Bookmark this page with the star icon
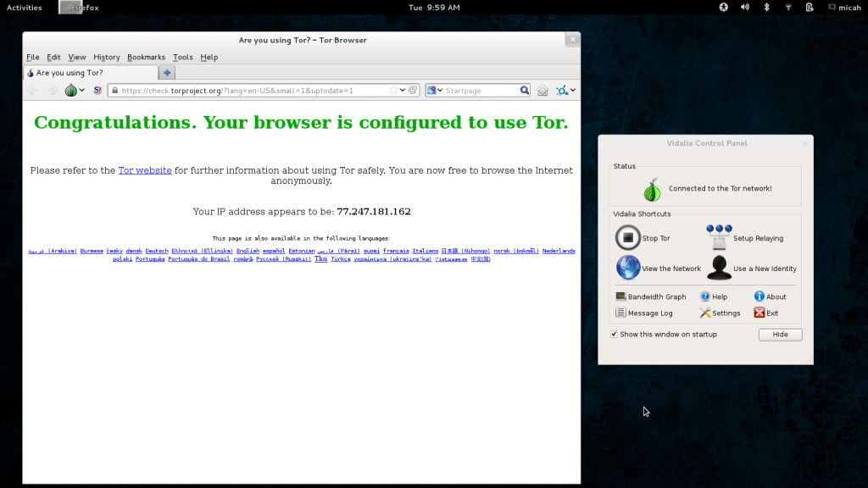 tap(393, 90)
